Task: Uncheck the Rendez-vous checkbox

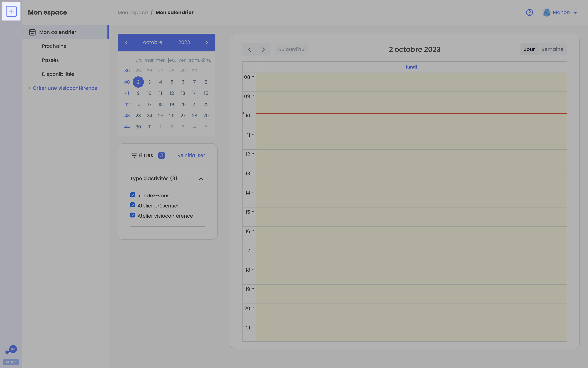Action: (x=133, y=195)
